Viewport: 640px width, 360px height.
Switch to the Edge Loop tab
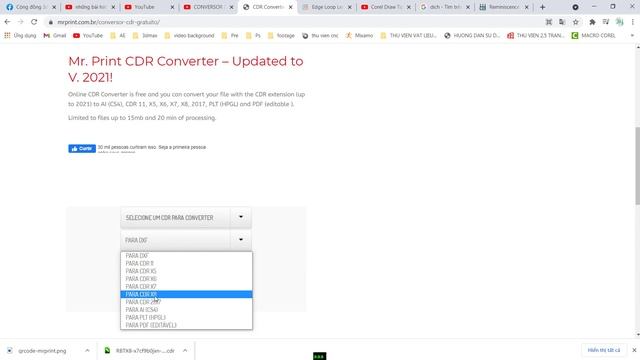327,7
